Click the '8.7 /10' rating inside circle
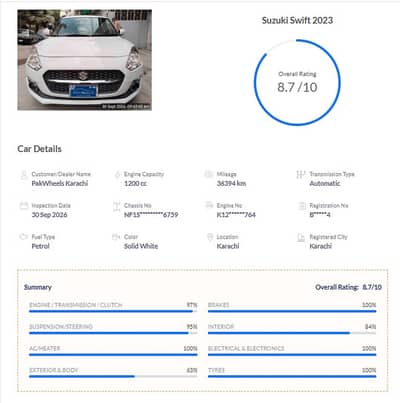The height and width of the screenshot is (403, 400). point(297,87)
